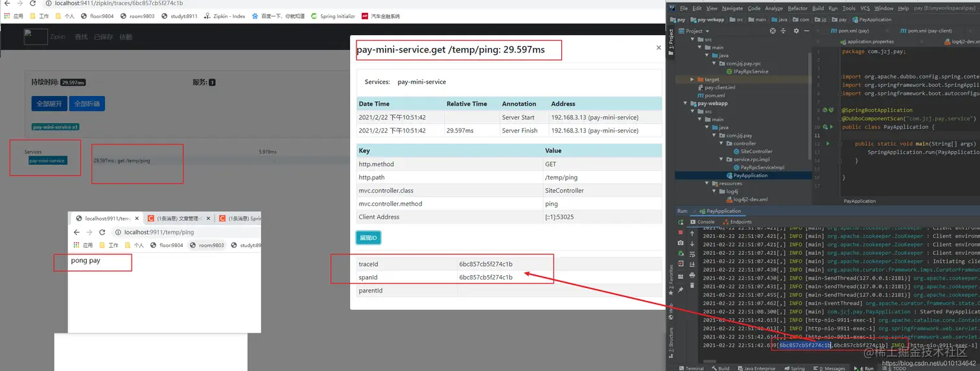Image resolution: width=980 pixels, height=371 pixels.
Task: Collapse the resources folder node
Action: (707, 184)
